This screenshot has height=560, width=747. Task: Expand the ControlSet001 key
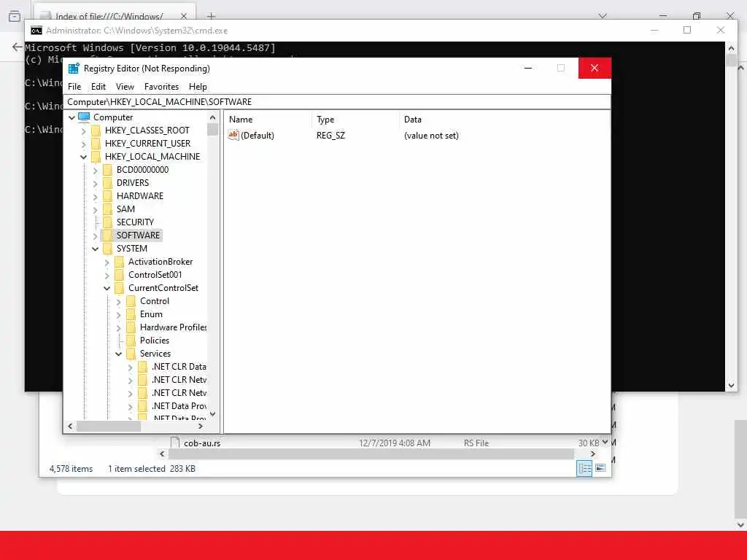(x=107, y=275)
